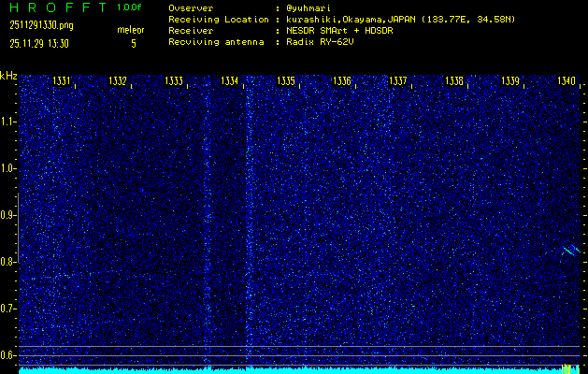Screen dimensions: 588x374
Task: Click the Ovserver field label
Action: coord(191,8)
